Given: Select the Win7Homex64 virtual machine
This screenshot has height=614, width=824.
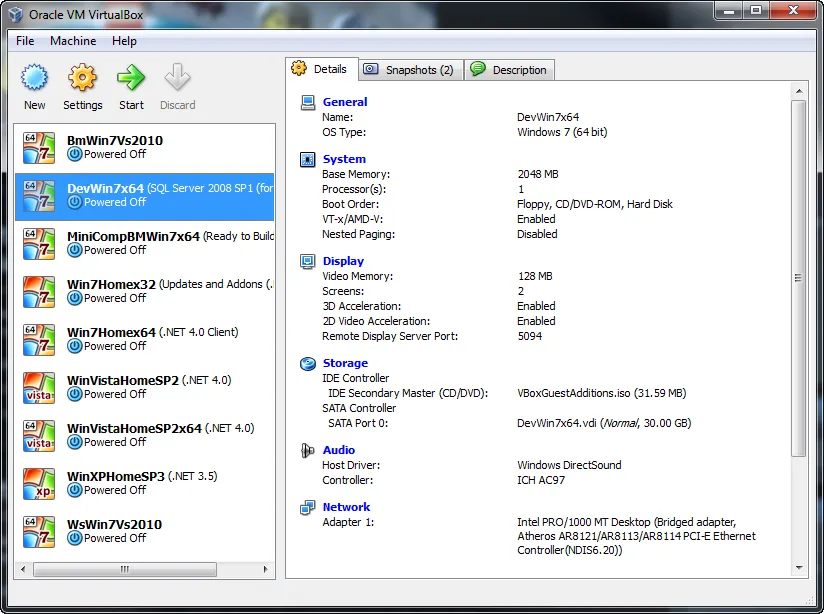Looking at the screenshot, I should pos(145,340).
